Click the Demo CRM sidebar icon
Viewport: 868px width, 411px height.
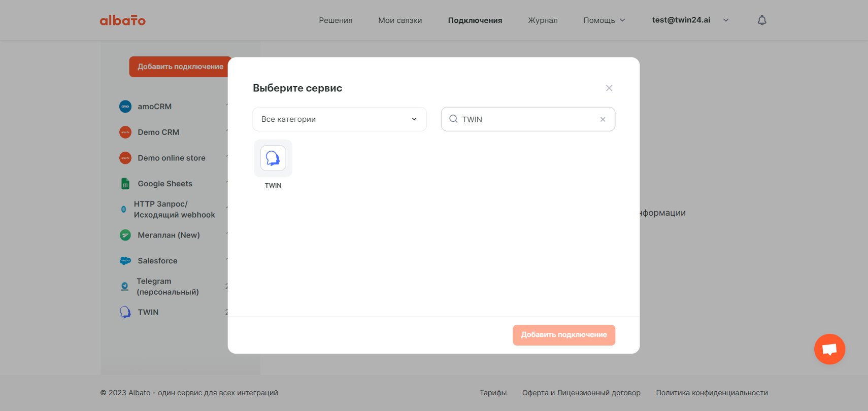click(x=125, y=132)
